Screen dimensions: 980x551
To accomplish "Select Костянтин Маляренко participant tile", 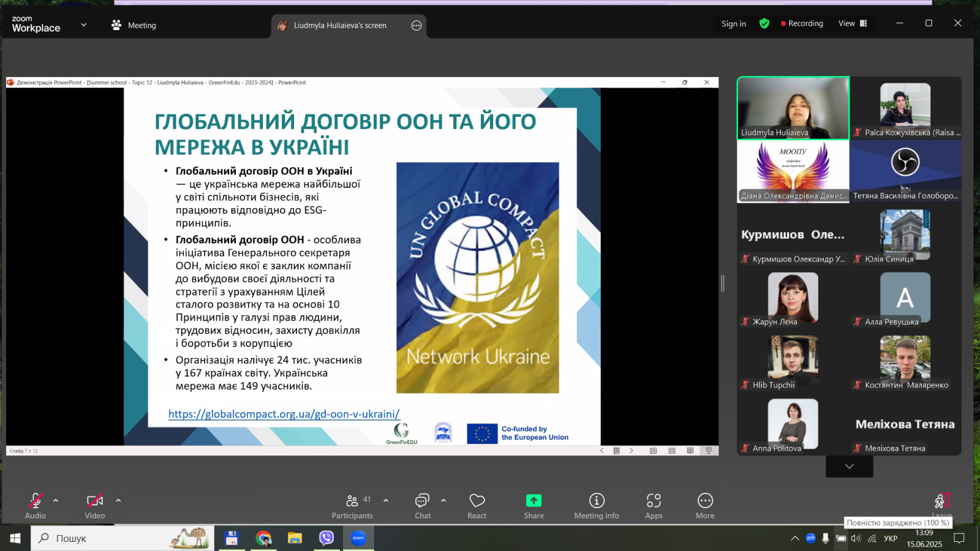I will coord(905,361).
